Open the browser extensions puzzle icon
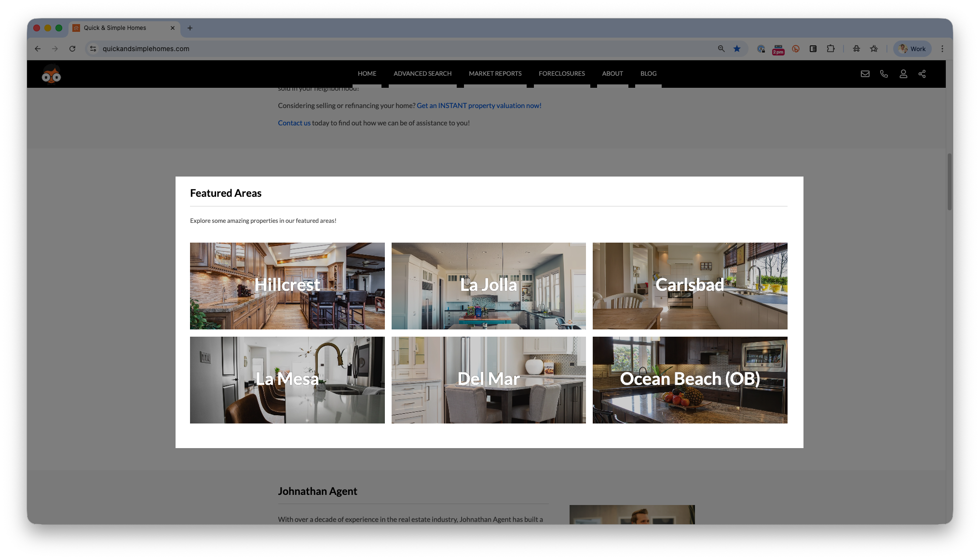This screenshot has width=980, height=560. 830,49
